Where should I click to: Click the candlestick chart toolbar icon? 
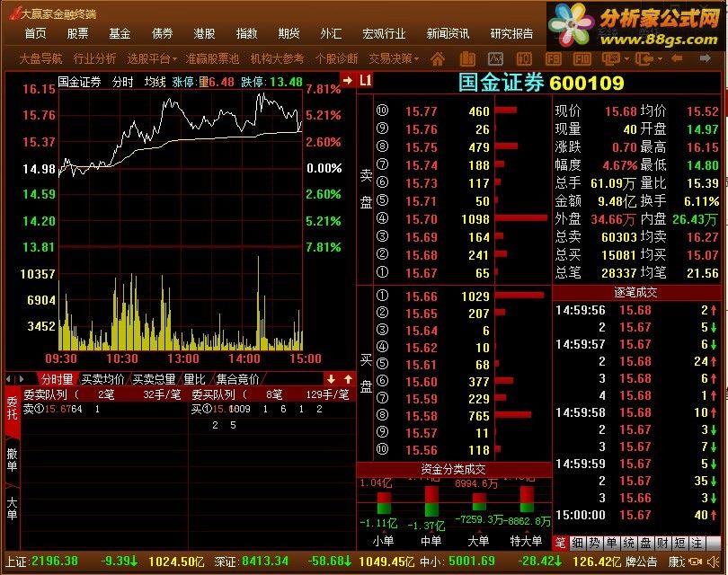(x=524, y=59)
